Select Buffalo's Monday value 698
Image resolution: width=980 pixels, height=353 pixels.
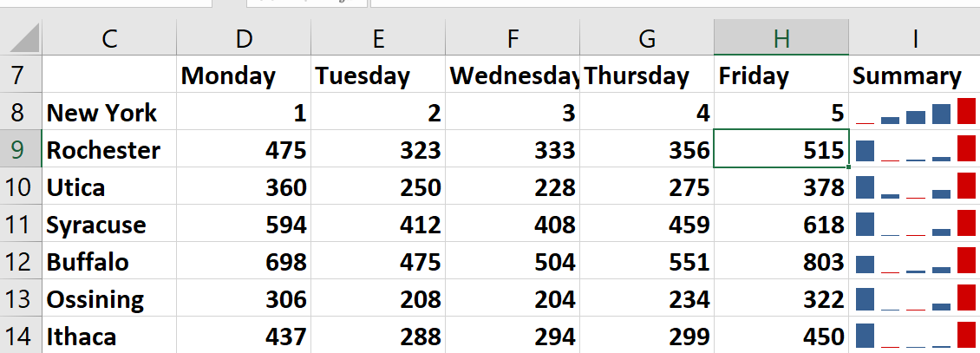tap(244, 262)
